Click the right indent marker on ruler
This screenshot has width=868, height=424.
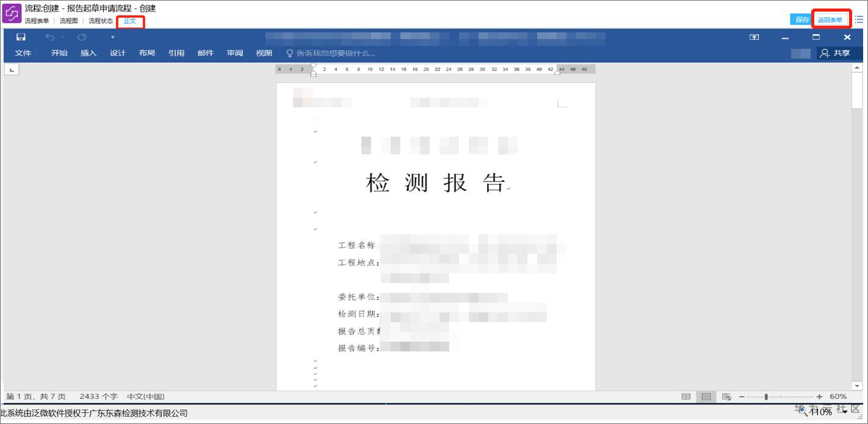[557, 73]
